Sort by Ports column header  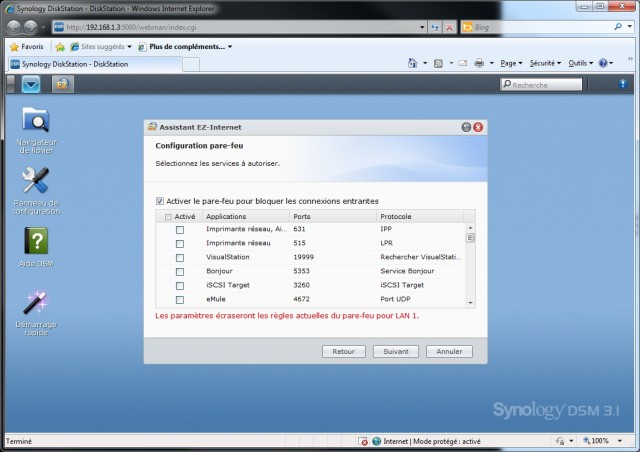pos(333,216)
